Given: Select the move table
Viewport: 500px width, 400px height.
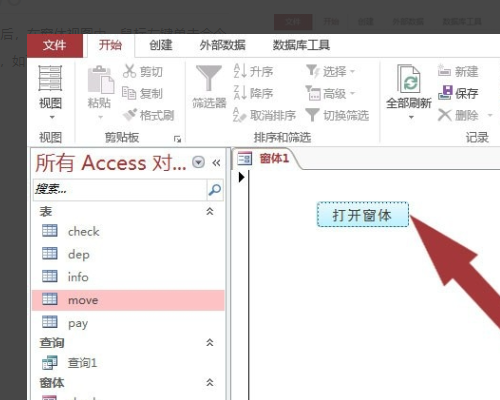Looking at the screenshot, I should (128, 300).
